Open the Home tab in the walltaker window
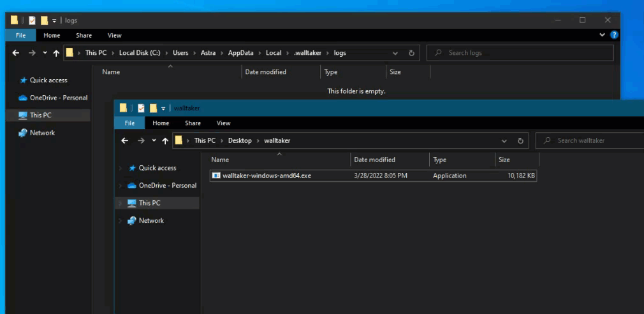 [161, 123]
